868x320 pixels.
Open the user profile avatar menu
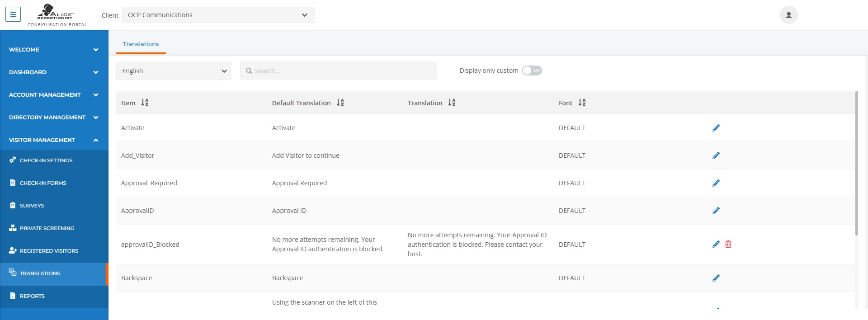(x=788, y=15)
